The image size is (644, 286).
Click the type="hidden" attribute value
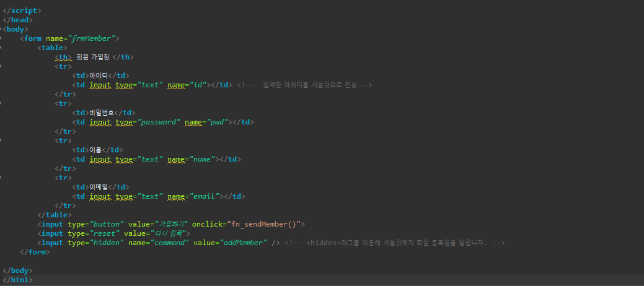(x=107, y=243)
